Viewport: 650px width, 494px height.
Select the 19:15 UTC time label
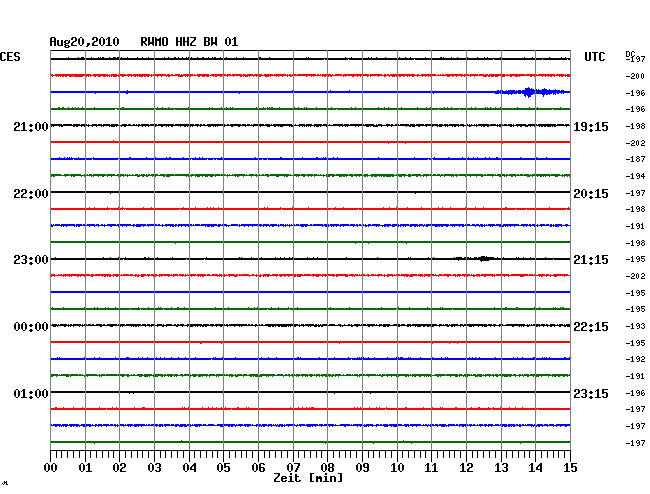[x=591, y=127]
